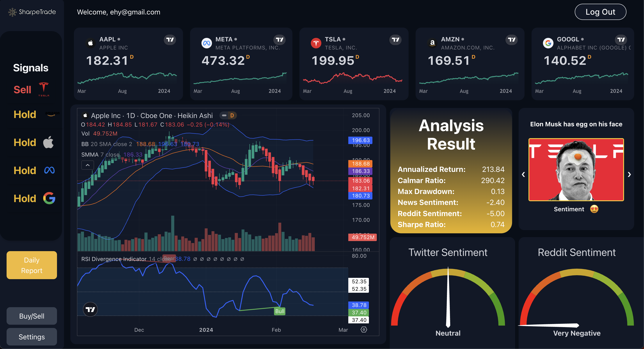Toggle the D delayed-data badge in chart header
The image size is (644, 349).
click(232, 115)
